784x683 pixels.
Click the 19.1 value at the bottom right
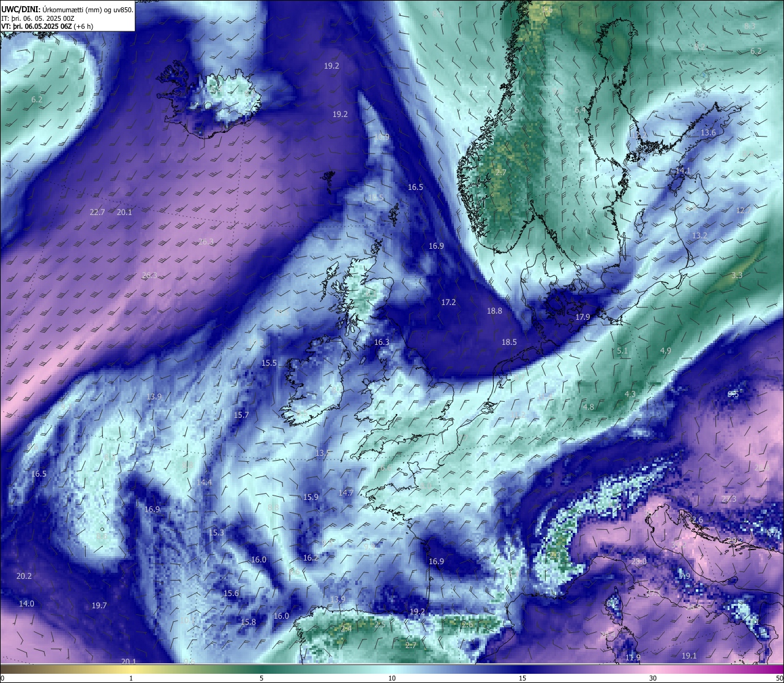[x=689, y=656]
